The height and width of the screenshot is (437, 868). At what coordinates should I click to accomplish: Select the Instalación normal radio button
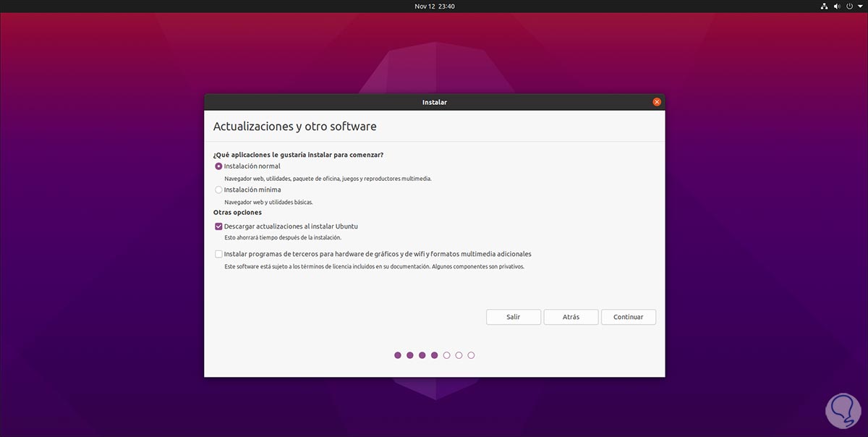pyautogui.click(x=218, y=166)
